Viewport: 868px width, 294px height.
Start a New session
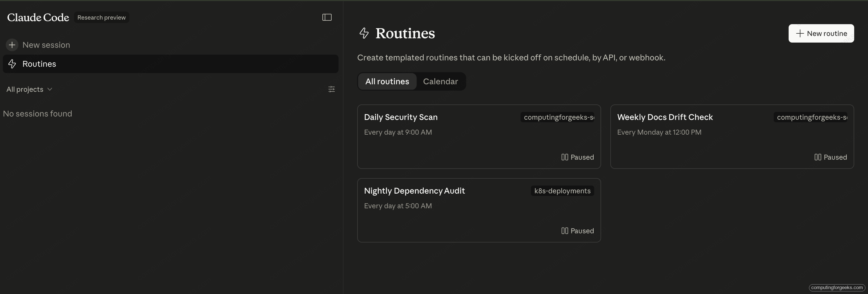pos(46,45)
